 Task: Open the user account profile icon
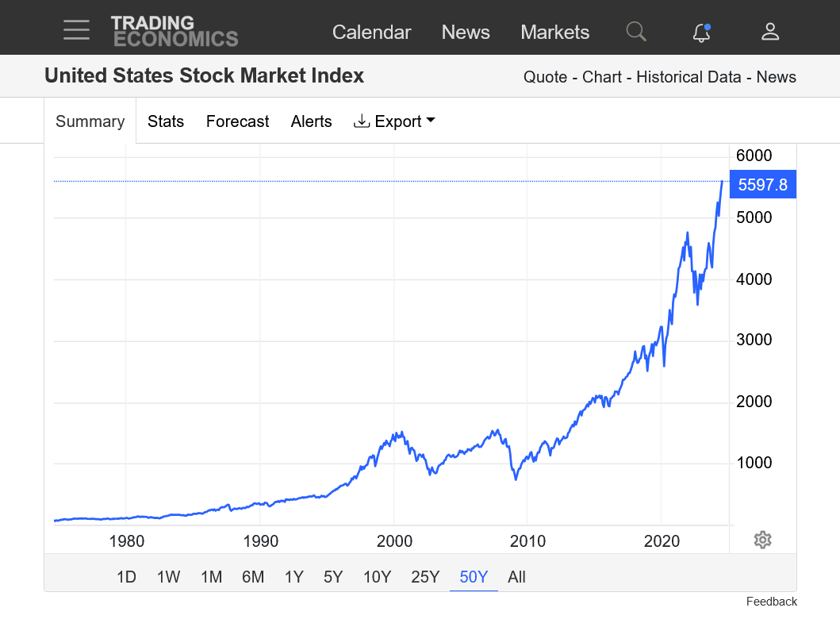tap(770, 32)
